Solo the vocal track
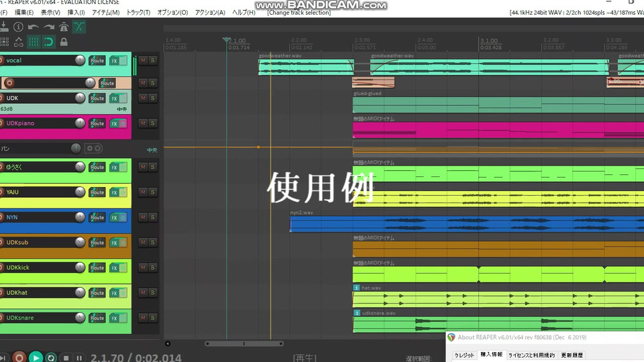Viewport: 644px width, 362px height. pyautogui.click(x=153, y=60)
